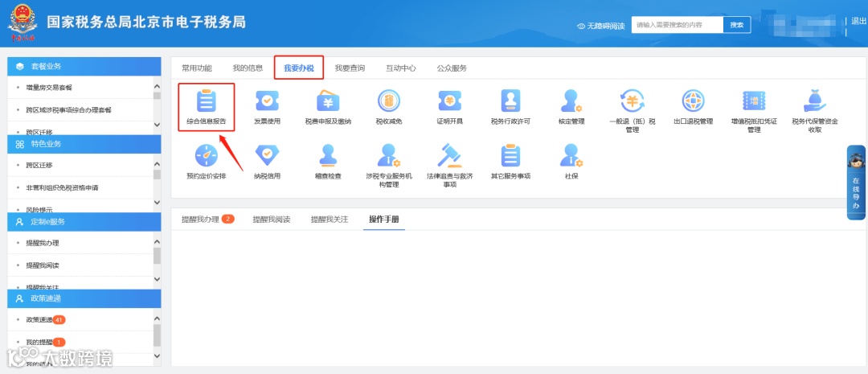Select the 提醒我阅读 tab in lower panel
Image resolution: width=868 pixels, height=374 pixels.
272,219
